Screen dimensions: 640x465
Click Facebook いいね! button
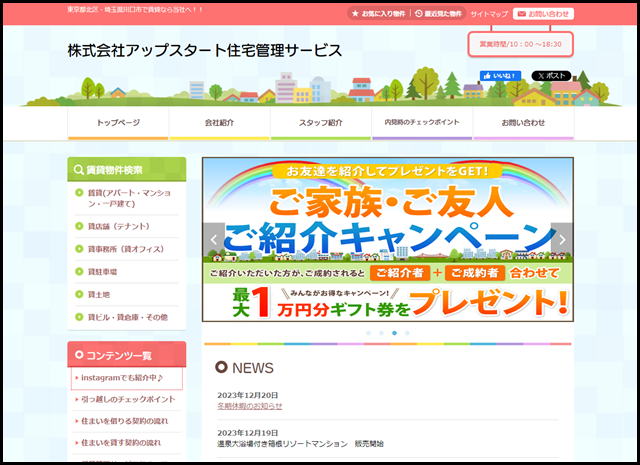click(x=500, y=76)
